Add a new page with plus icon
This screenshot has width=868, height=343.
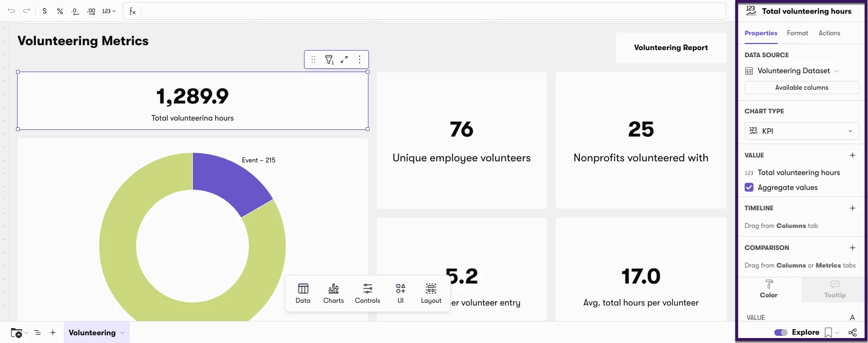point(53,333)
